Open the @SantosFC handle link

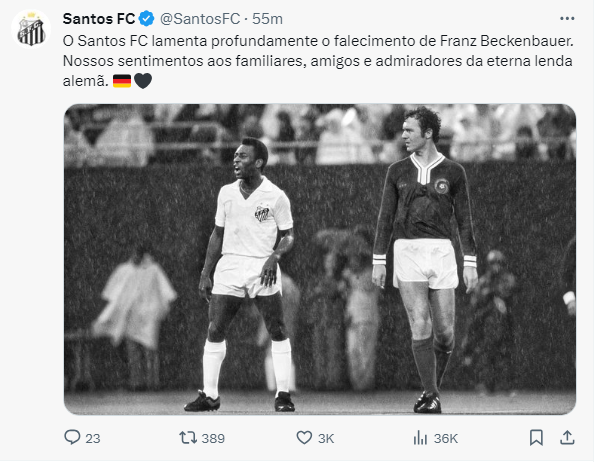coord(195,18)
